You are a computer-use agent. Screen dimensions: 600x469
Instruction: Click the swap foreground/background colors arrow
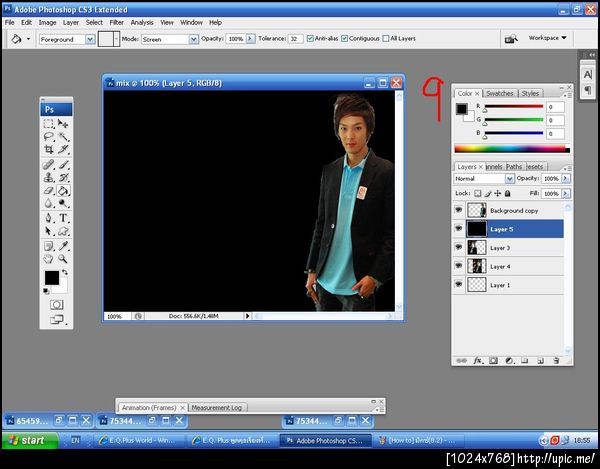[65, 272]
